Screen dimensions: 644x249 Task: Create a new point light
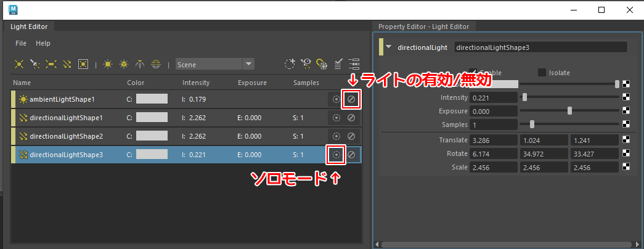pos(19,63)
